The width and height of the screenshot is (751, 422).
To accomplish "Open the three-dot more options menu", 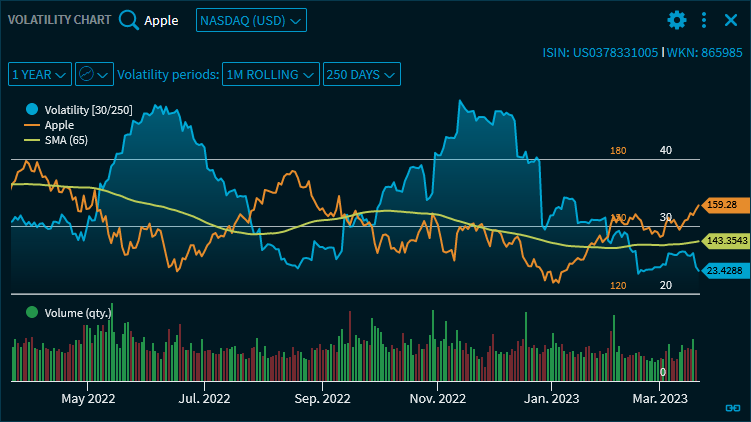I will tap(704, 20).
